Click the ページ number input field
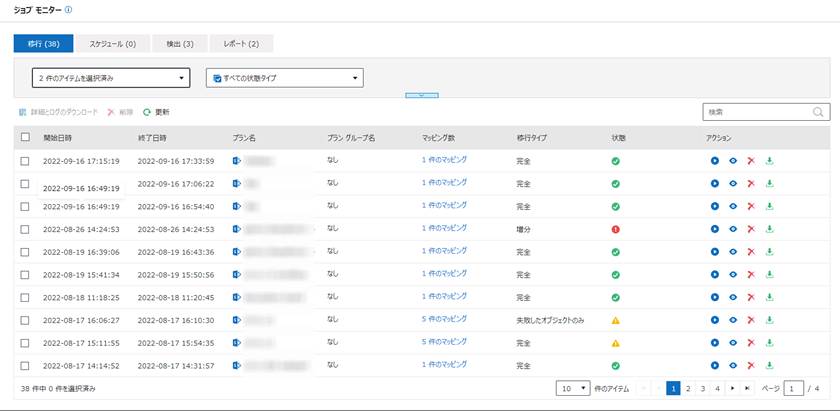Viewport: 840px width, 411px height. 793,388
